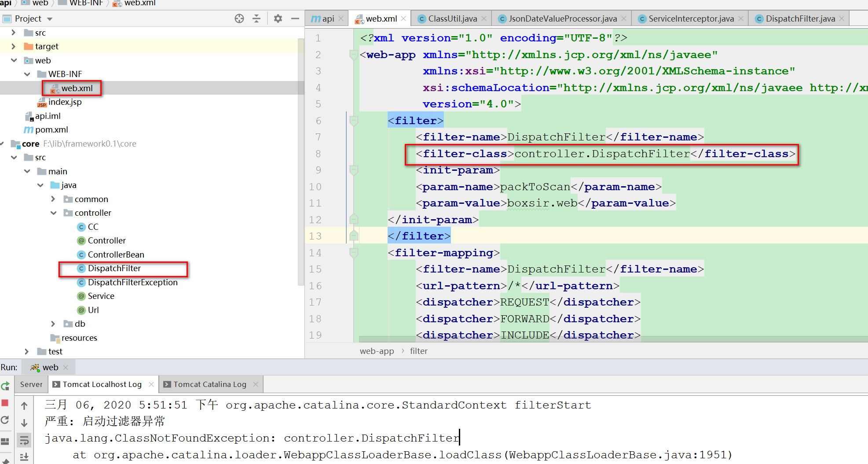Collapse the main folder
The image size is (868, 464).
click(x=27, y=171)
